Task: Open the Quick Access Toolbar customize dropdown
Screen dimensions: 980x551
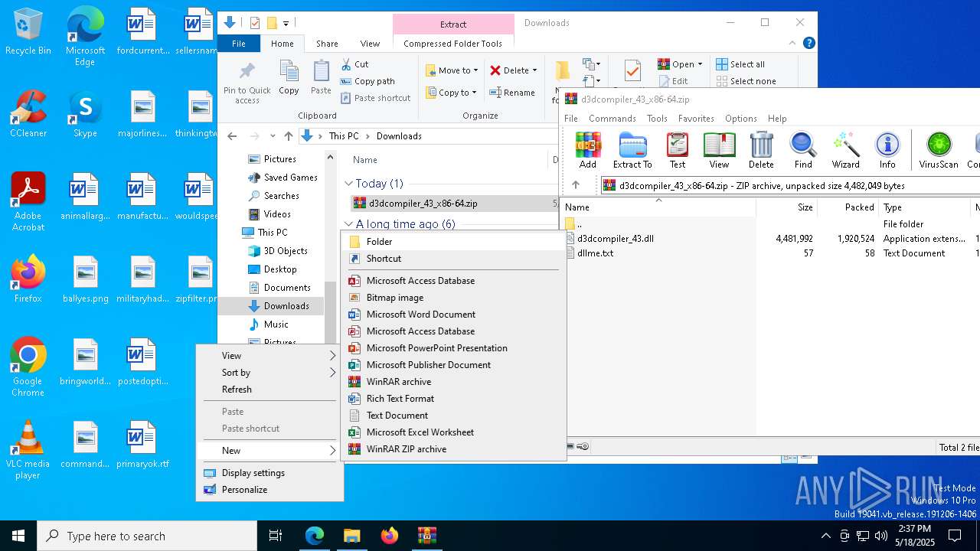Action: click(x=286, y=23)
